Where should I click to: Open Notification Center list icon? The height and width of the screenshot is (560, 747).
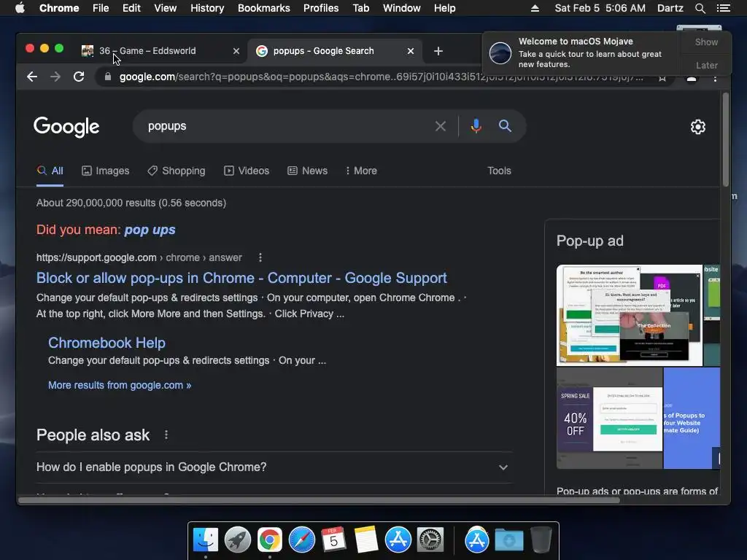point(723,8)
